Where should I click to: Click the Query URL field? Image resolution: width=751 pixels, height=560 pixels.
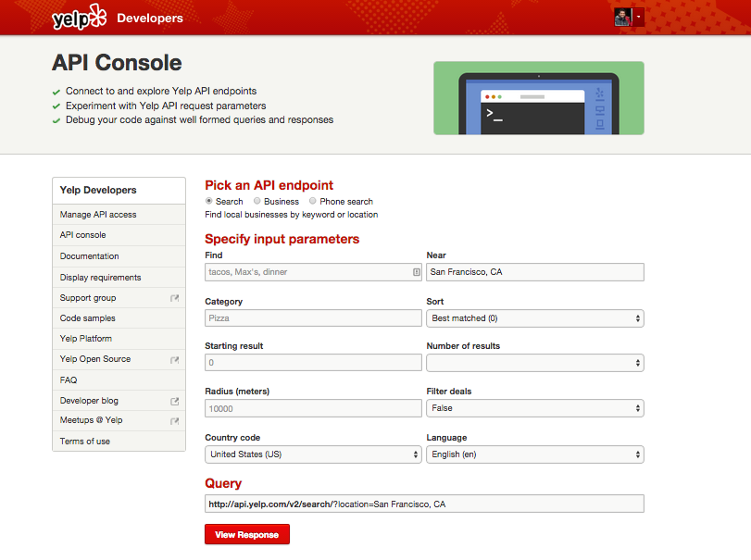(x=424, y=504)
